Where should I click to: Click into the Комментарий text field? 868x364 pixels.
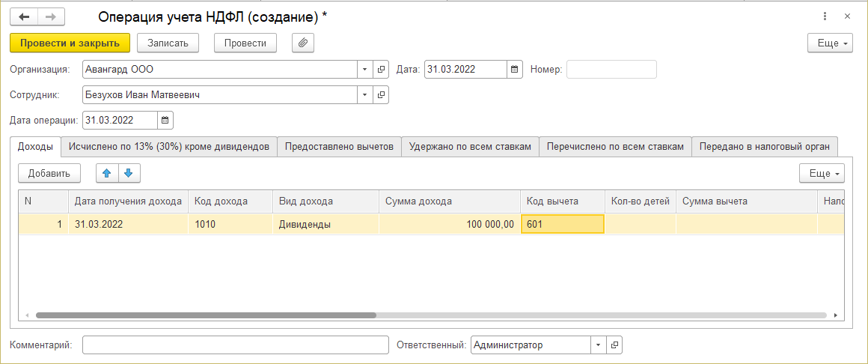point(236,345)
